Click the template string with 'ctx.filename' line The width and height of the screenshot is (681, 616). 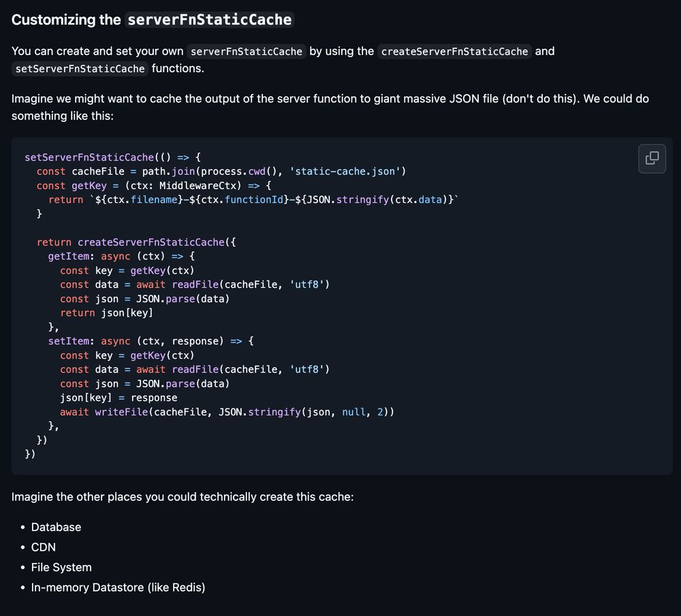[253, 199]
